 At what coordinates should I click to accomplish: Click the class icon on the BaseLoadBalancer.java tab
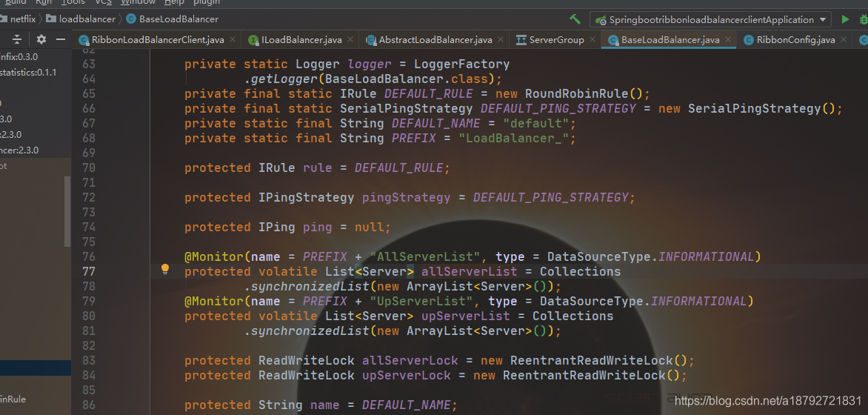pos(612,40)
